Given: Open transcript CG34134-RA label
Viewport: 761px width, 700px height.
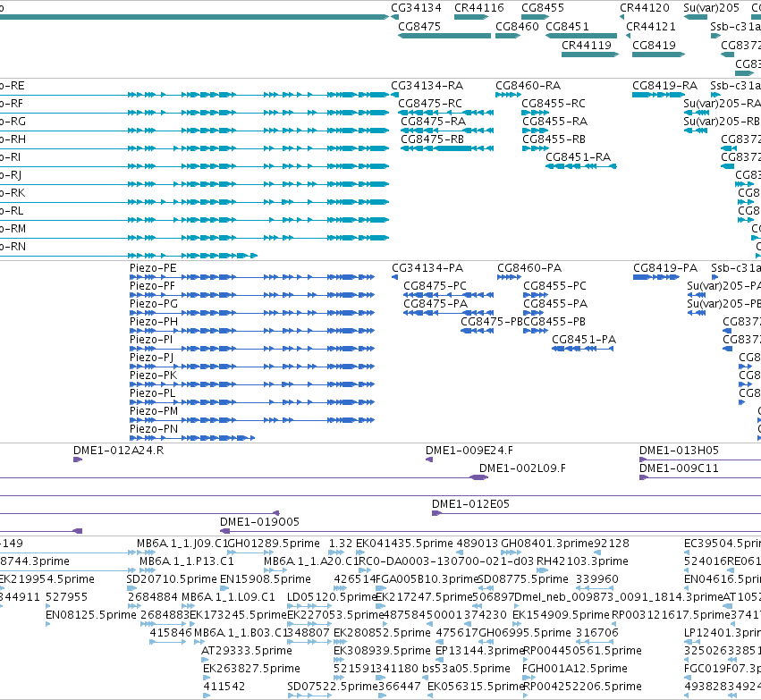Looking at the screenshot, I should coord(427,86).
